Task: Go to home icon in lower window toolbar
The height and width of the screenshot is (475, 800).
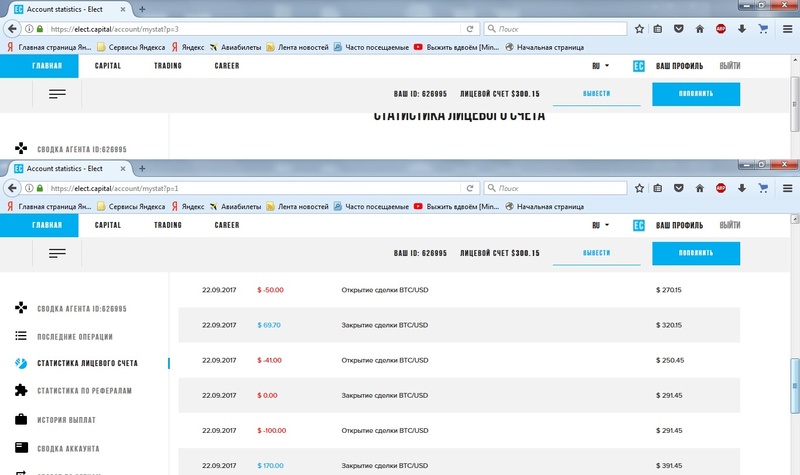Action: pos(699,188)
